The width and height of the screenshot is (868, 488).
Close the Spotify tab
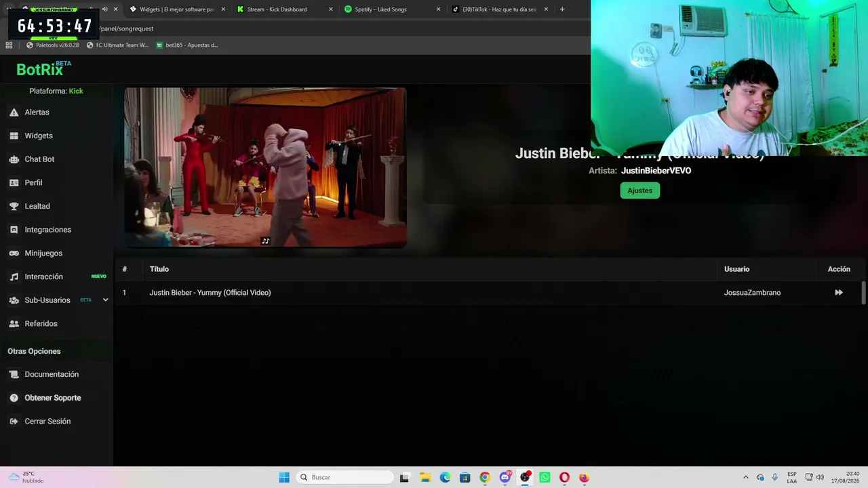pos(438,9)
